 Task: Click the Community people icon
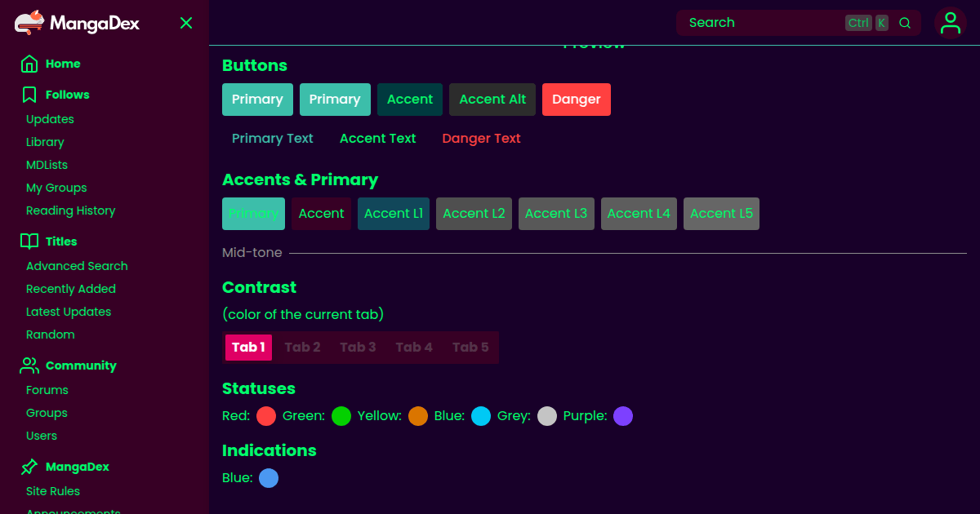point(29,366)
